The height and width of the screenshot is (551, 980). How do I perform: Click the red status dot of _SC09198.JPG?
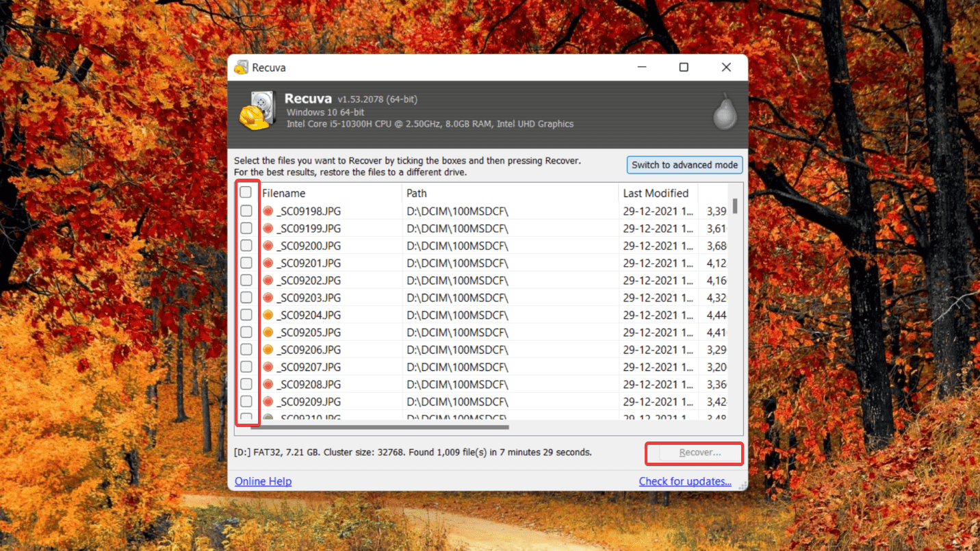tap(268, 211)
